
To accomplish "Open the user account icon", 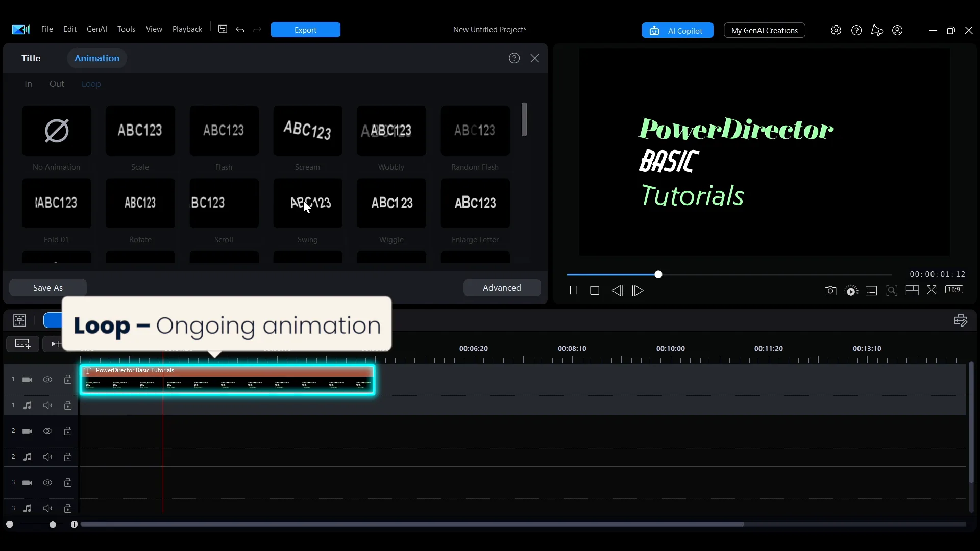I will click(897, 30).
